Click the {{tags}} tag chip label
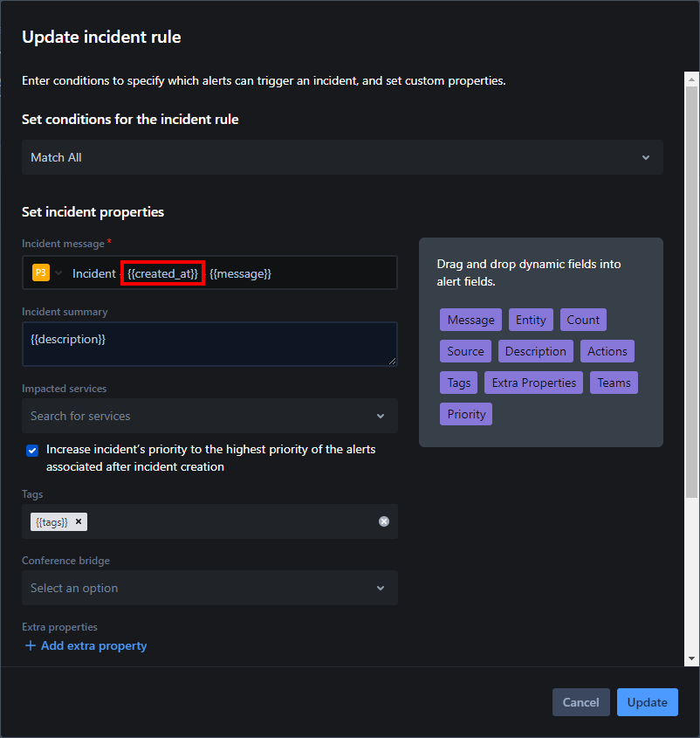The image size is (700, 738). (51, 522)
